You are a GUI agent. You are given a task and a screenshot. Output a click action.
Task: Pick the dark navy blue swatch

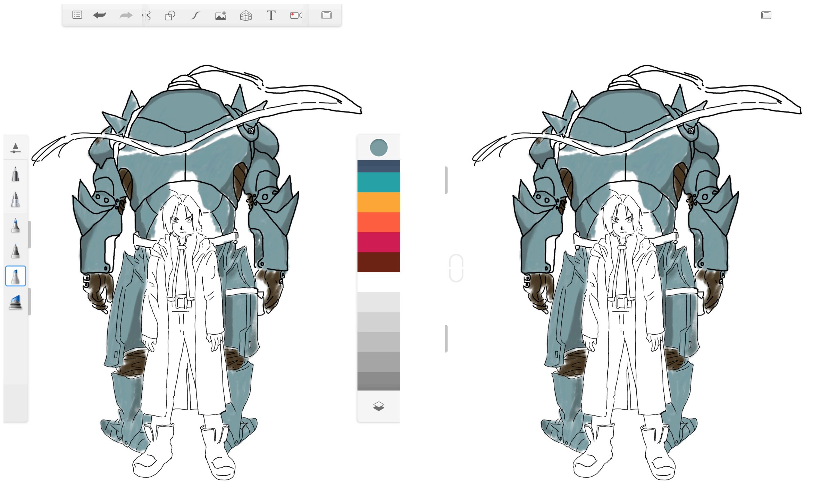coord(379,166)
